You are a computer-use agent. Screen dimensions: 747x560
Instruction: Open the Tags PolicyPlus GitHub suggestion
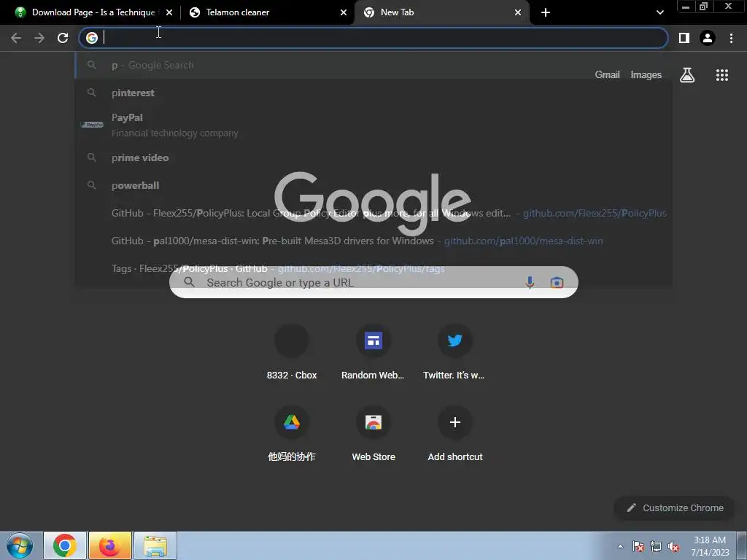pyautogui.click(x=373, y=268)
